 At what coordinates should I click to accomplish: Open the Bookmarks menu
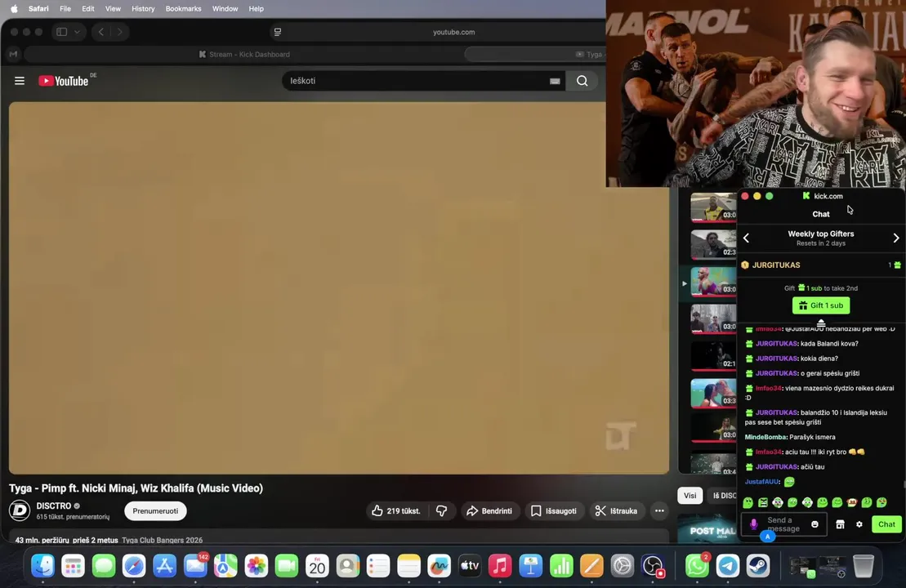coord(183,9)
